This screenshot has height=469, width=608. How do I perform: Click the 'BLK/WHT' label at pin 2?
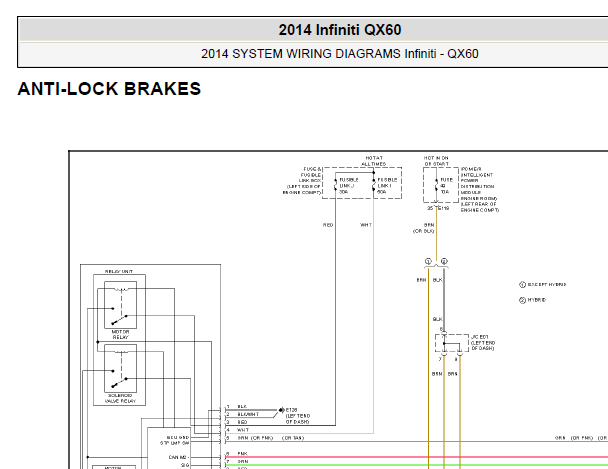248,414
